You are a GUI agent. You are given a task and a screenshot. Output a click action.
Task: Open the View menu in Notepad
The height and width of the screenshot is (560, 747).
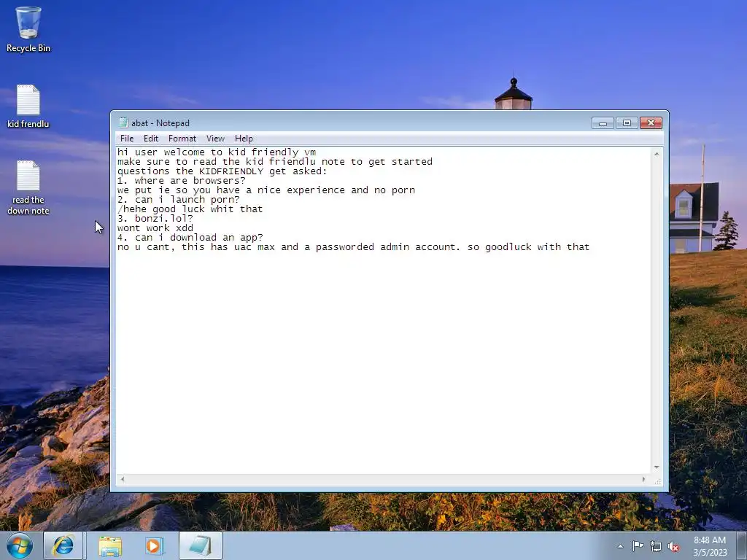tap(215, 139)
